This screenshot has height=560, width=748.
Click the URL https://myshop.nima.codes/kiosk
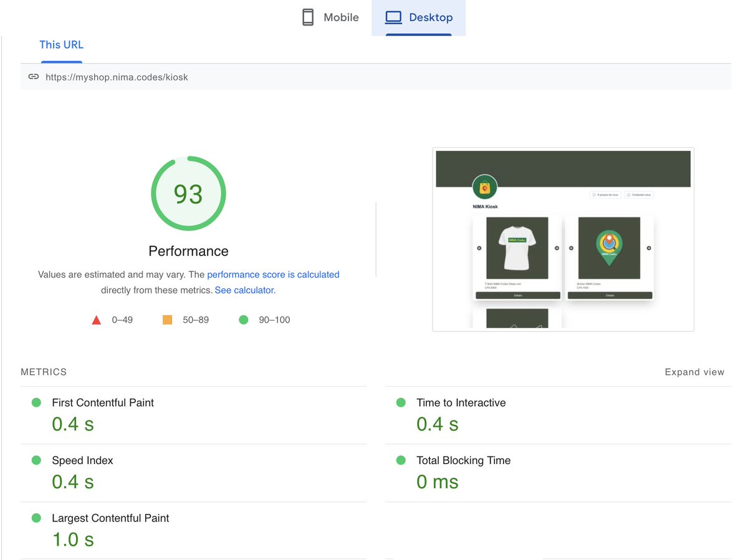coord(117,77)
